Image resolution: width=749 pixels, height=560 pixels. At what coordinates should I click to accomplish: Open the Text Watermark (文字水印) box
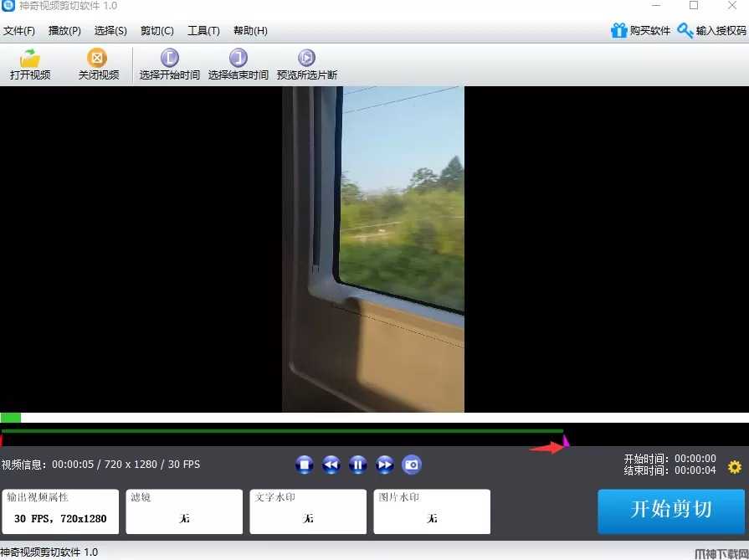(308, 511)
